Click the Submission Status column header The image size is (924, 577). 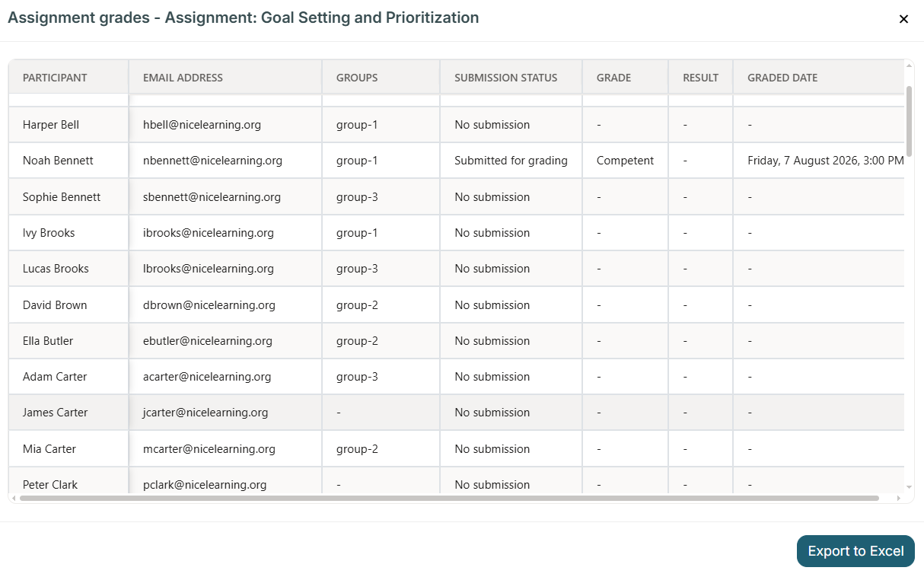coord(505,78)
